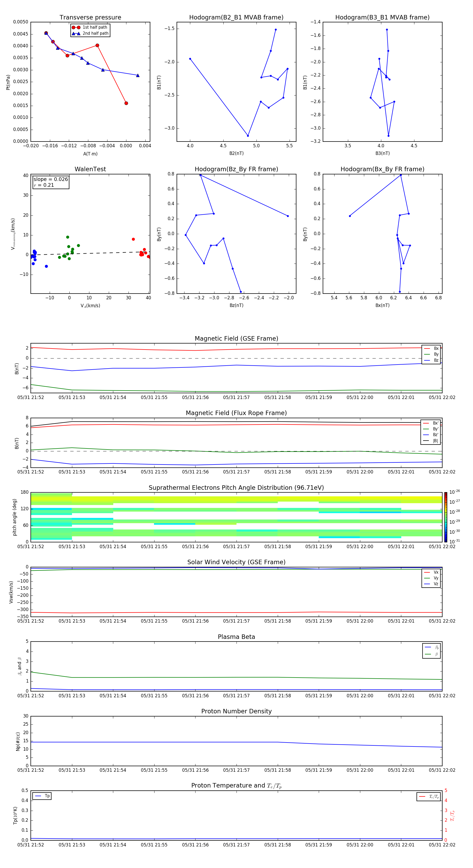The image size is (473, 868).
Task: Click Vx in the solar wind legend
Action: (x=431, y=573)
